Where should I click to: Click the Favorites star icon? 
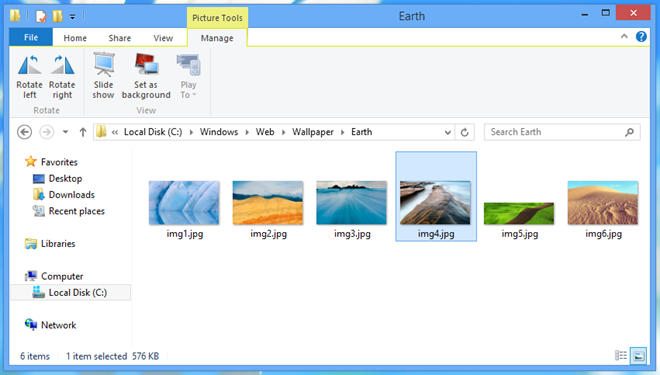click(x=31, y=161)
